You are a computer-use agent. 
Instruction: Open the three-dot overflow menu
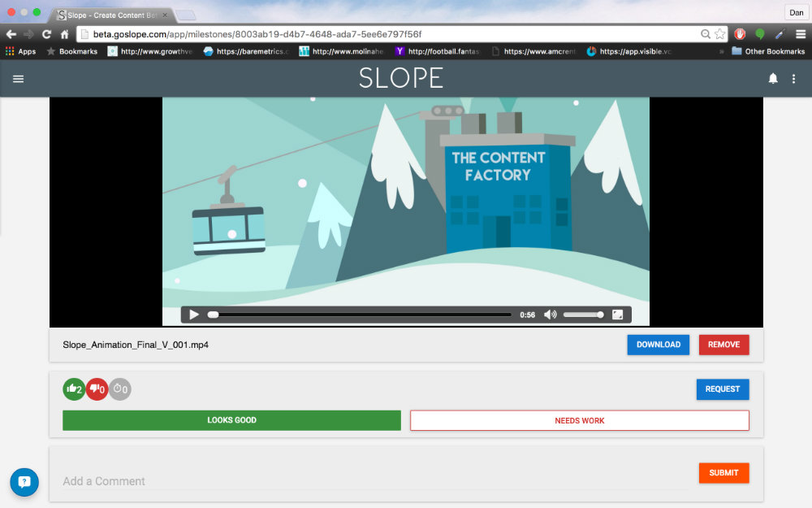pyautogui.click(x=794, y=78)
